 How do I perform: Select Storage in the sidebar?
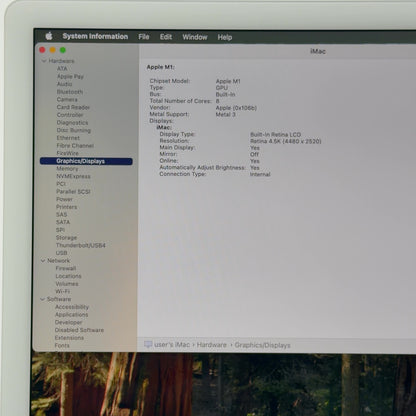click(x=66, y=238)
